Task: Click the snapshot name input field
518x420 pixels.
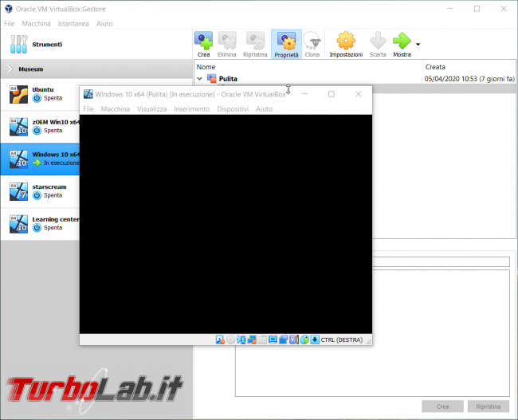Action: pyautogui.click(x=441, y=261)
